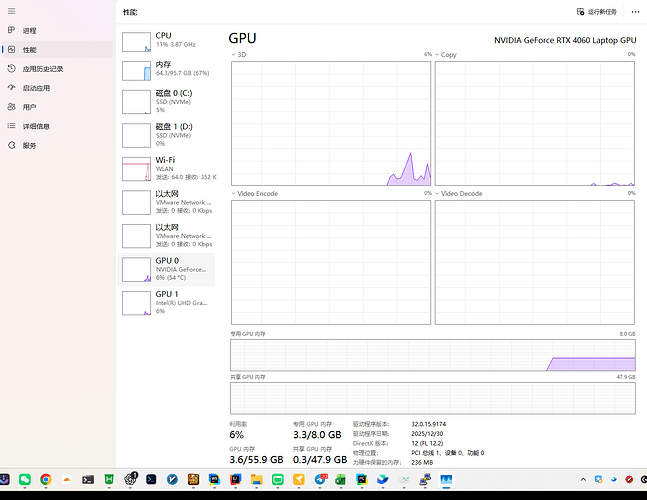This screenshot has width=647, height=500.
Task: Open the green HBuilder taskbar icon
Action: tap(109, 479)
